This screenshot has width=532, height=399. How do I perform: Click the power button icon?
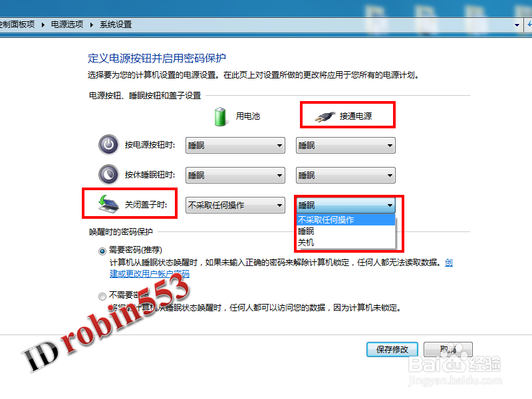click(108, 144)
